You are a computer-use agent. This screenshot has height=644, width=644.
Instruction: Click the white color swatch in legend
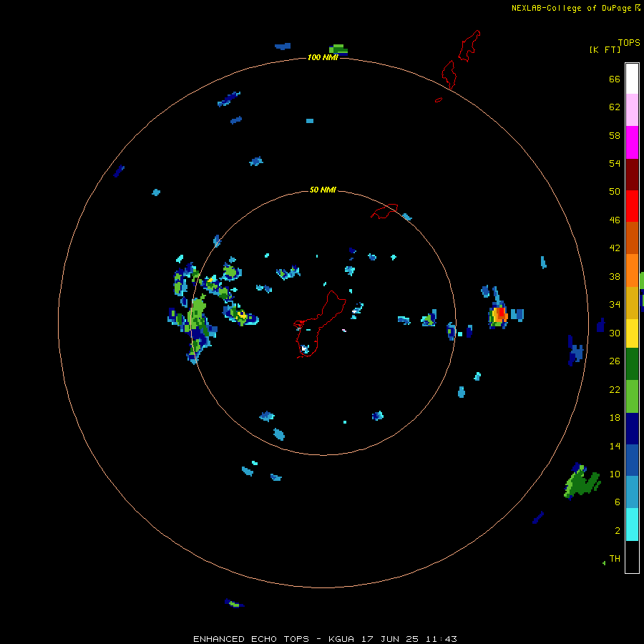pyautogui.click(x=632, y=79)
